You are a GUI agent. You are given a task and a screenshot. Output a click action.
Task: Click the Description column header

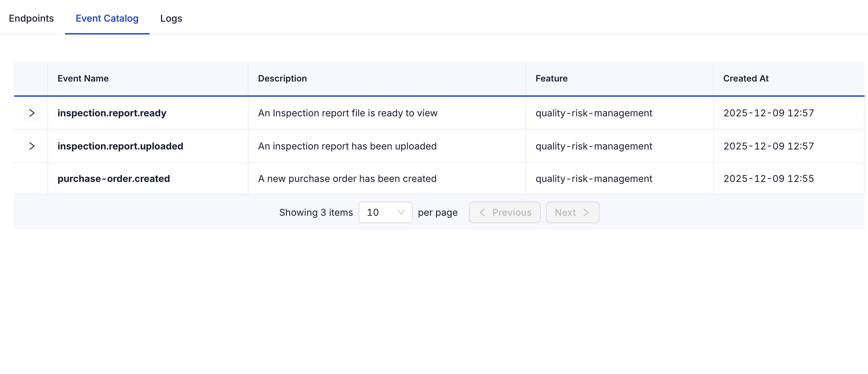pos(282,78)
